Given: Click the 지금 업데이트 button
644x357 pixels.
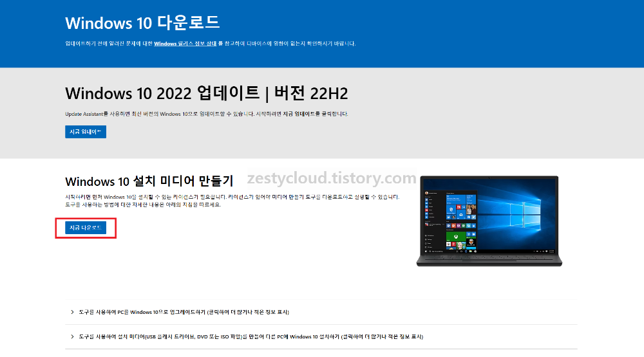Looking at the screenshot, I should [86, 132].
